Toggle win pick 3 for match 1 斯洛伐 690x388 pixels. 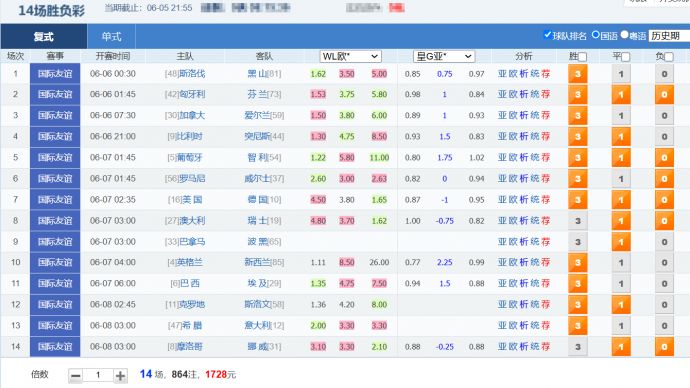pos(578,74)
